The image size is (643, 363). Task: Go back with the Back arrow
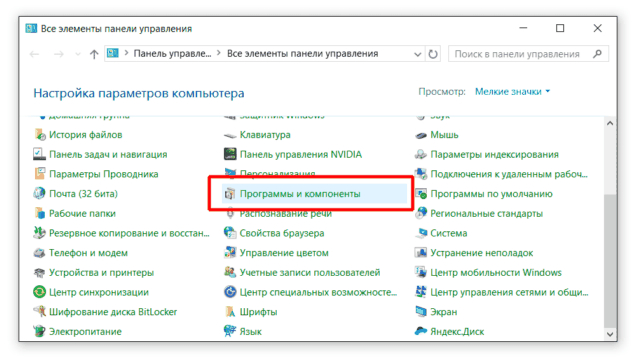(34, 54)
